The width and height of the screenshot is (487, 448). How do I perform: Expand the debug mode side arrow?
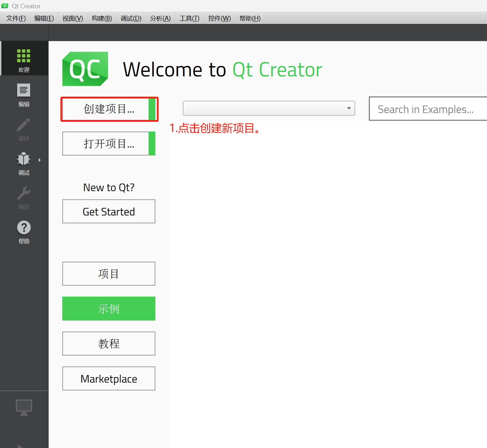(x=39, y=160)
